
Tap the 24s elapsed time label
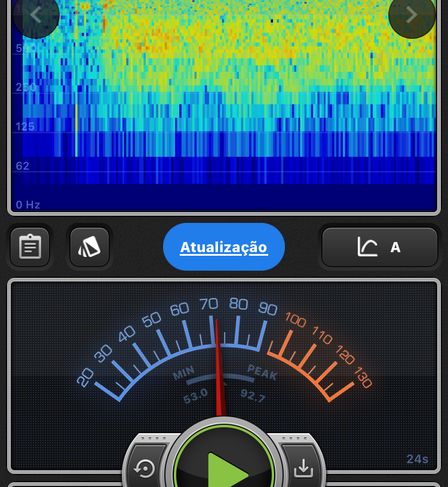click(x=418, y=459)
